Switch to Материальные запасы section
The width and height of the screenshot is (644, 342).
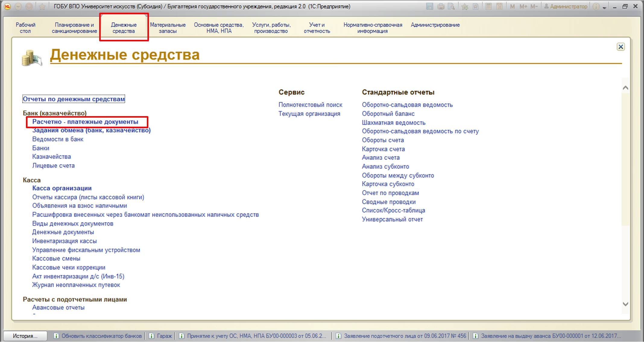[168, 28]
